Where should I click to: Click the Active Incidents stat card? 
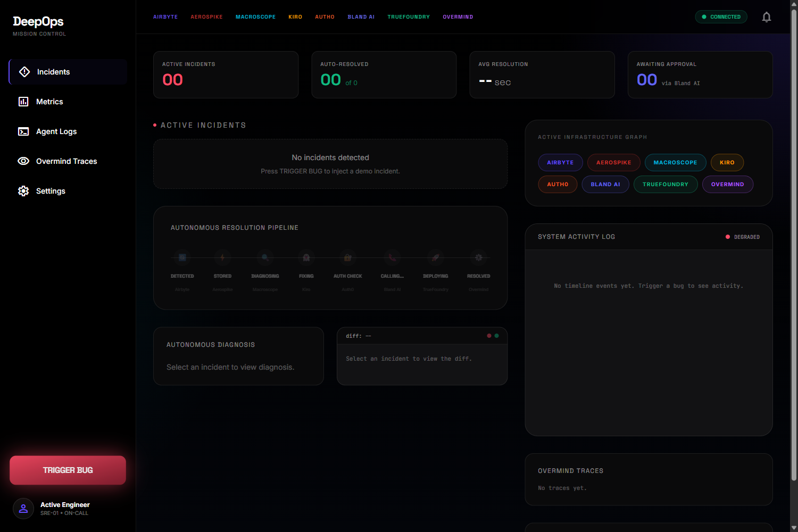coord(226,74)
